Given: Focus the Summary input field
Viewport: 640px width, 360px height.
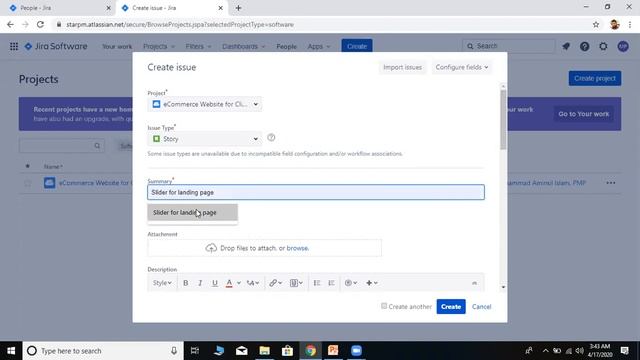Looking at the screenshot, I should pyautogui.click(x=316, y=192).
